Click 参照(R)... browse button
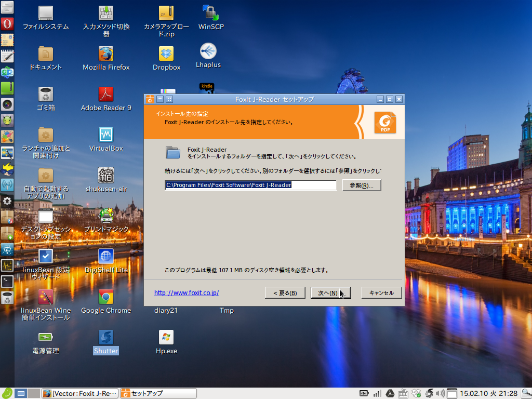Viewport: 532px width, 399px height. pyautogui.click(x=362, y=185)
